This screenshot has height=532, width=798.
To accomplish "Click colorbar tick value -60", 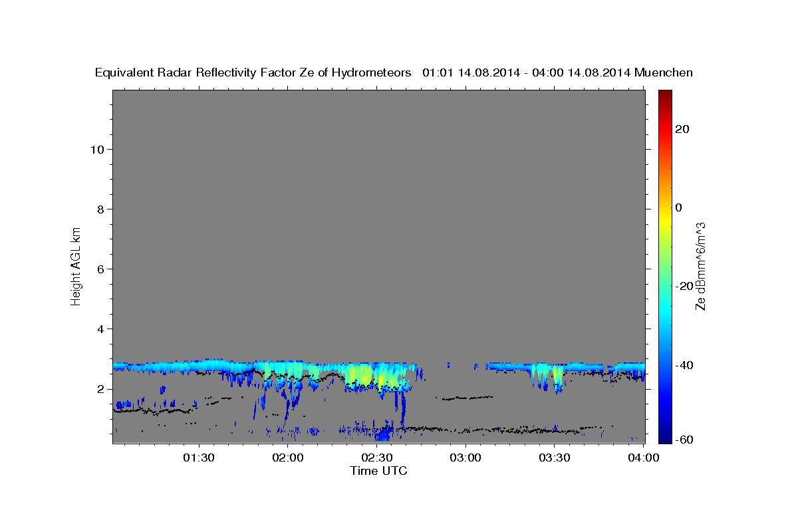I will coord(684,440).
